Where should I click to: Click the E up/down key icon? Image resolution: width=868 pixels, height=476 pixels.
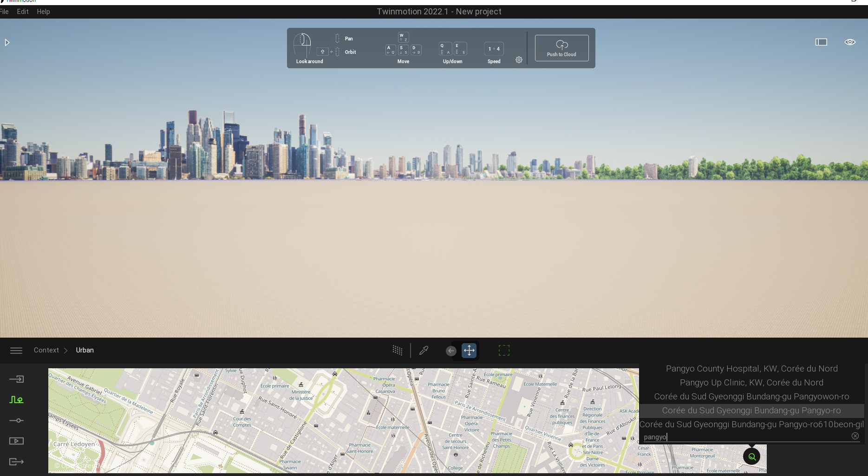pos(460,49)
